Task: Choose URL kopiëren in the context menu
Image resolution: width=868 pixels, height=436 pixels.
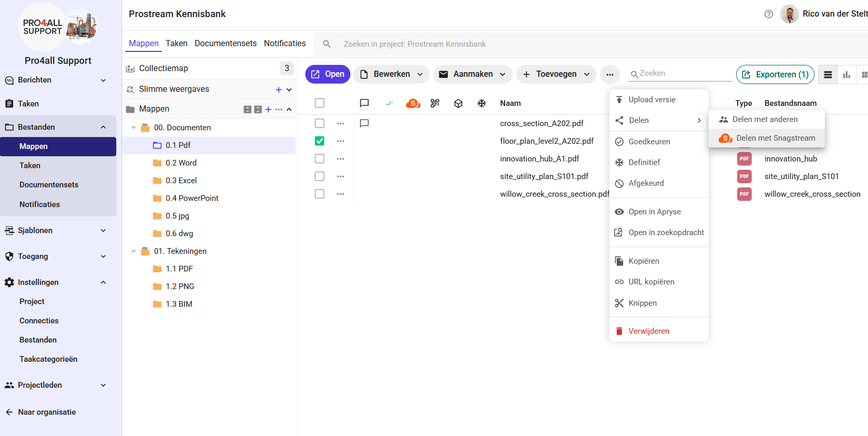Action: click(659, 282)
